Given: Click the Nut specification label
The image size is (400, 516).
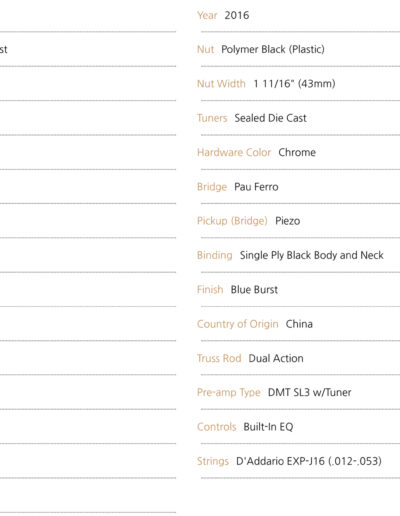Looking at the screenshot, I should pyautogui.click(x=205, y=49).
